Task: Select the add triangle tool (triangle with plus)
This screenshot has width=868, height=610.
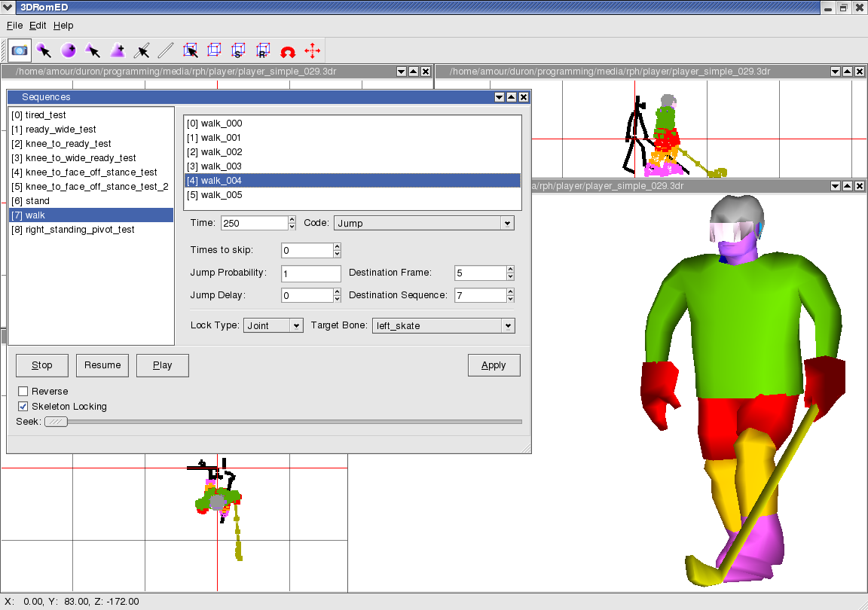Action: (117, 51)
